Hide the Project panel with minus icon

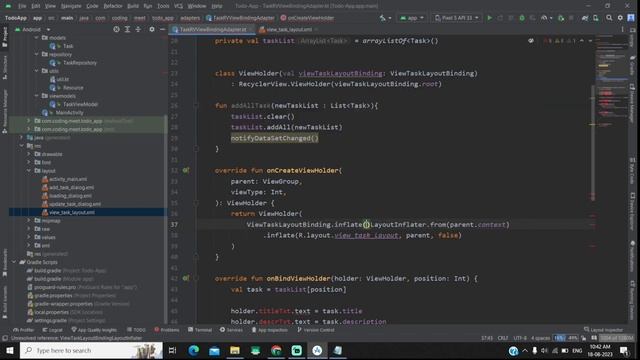(162, 29)
